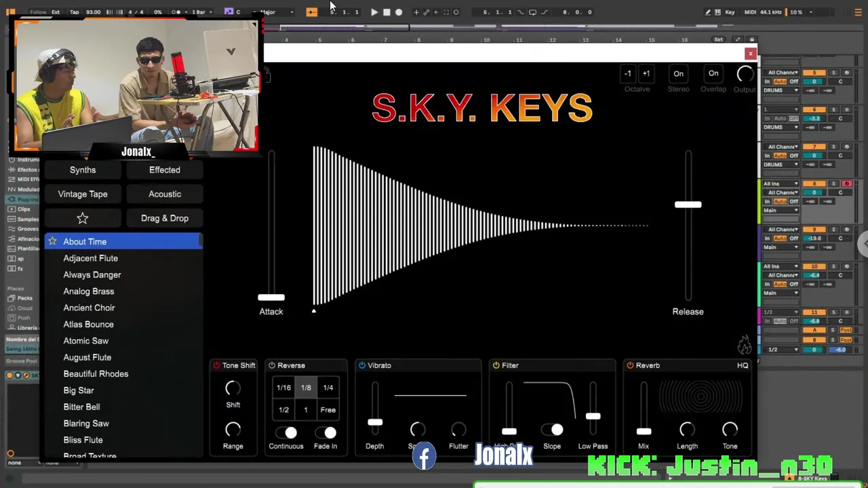The height and width of the screenshot is (488, 868).
Task: Star the About Time preset
Action: (x=52, y=241)
